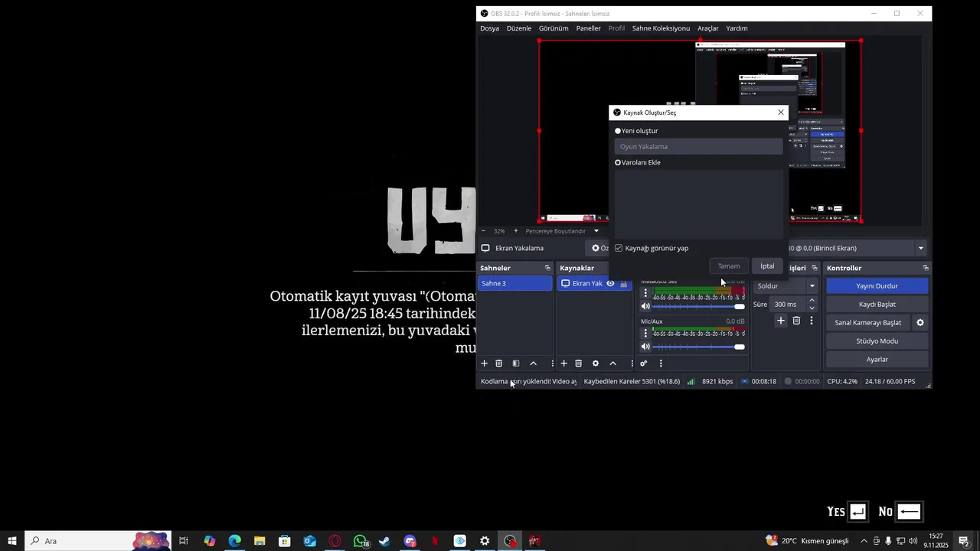Image resolution: width=980 pixels, height=551 pixels.
Task: Add a new scene with the Sahneler plus icon
Action: tap(484, 364)
